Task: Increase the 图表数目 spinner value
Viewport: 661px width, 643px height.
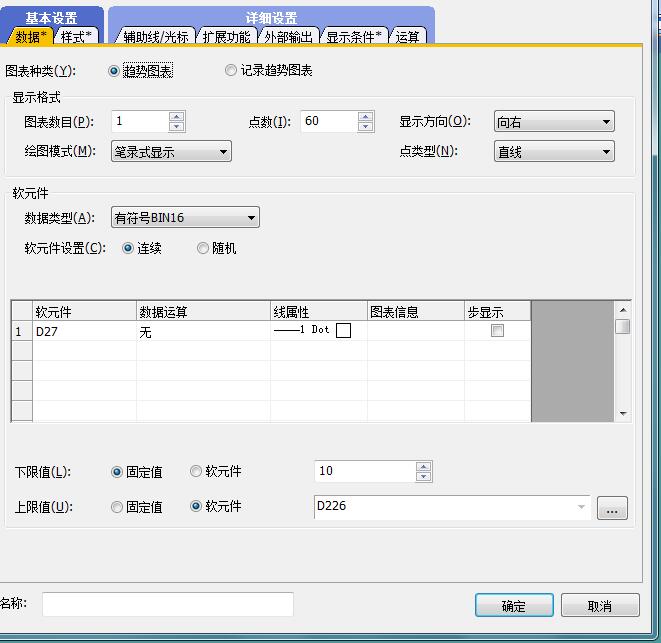Action: click(x=177, y=116)
